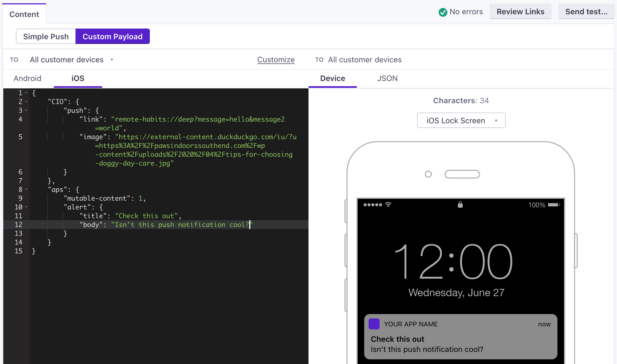
Task: Click the green No errors checkmark icon
Action: tap(443, 12)
